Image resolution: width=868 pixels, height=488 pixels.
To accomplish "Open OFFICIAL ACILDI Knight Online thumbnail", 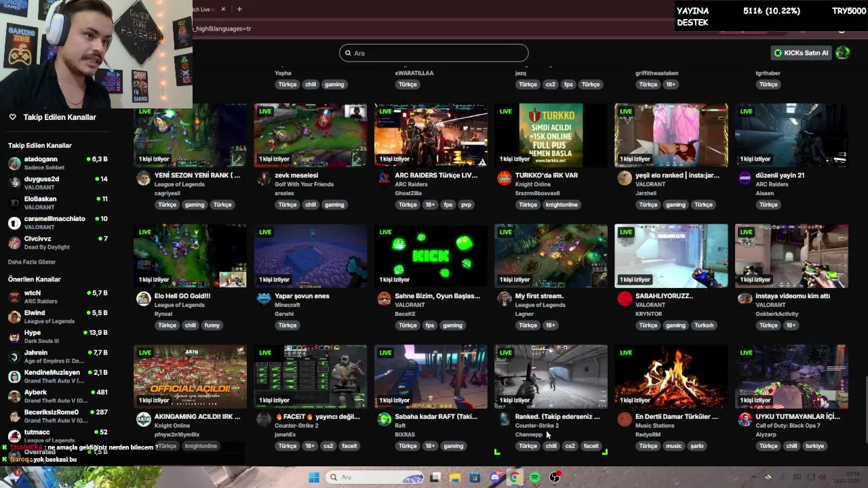I will [190, 376].
